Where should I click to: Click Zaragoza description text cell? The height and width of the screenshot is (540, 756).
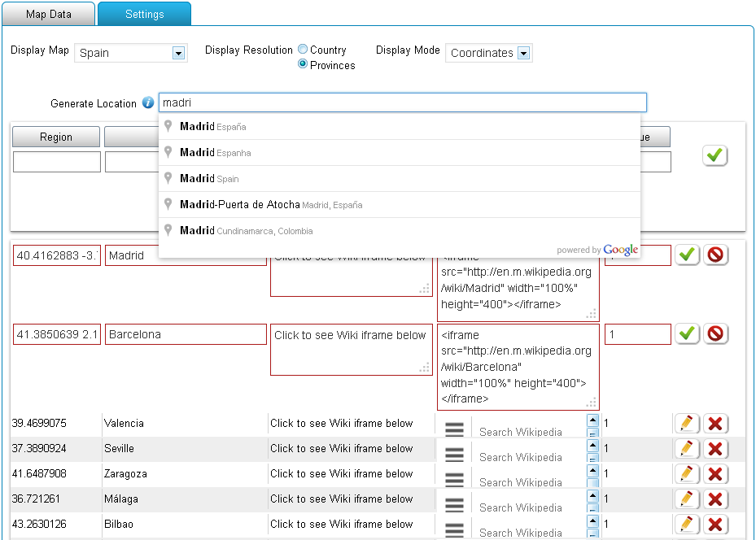341,473
